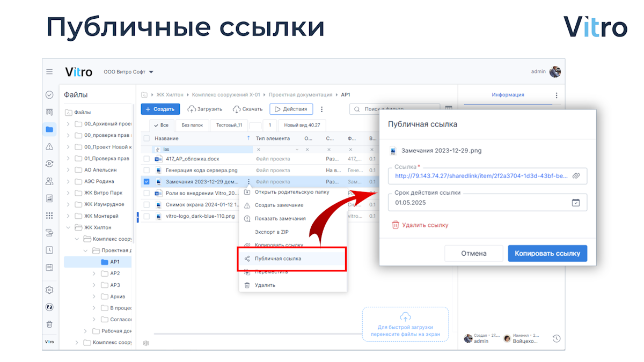This screenshot has height=362, width=644.
Task: Click copy-link clip icon in Ссылка field
Action: click(576, 175)
